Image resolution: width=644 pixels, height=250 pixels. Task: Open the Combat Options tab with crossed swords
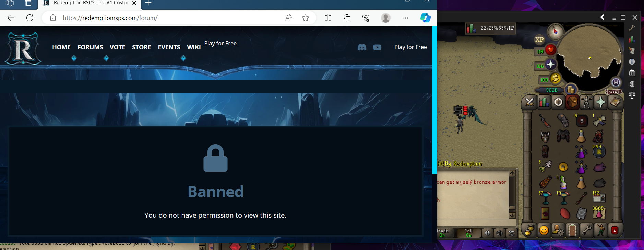pyautogui.click(x=529, y=102)
